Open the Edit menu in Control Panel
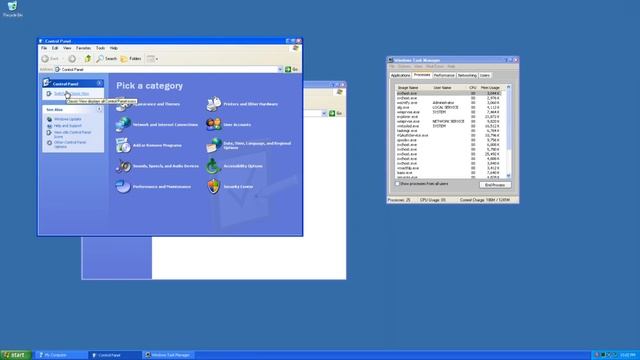This screenshot has height=360, width=640. (55, 48)
